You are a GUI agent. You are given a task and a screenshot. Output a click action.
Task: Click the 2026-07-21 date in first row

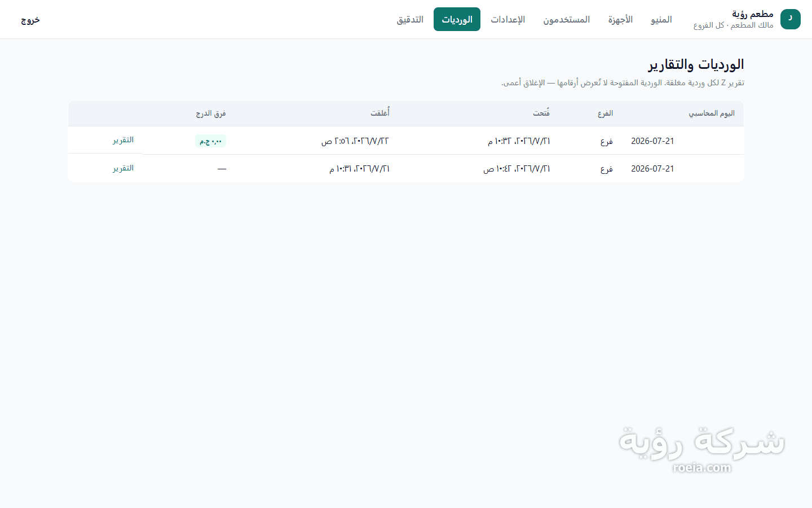652,141
